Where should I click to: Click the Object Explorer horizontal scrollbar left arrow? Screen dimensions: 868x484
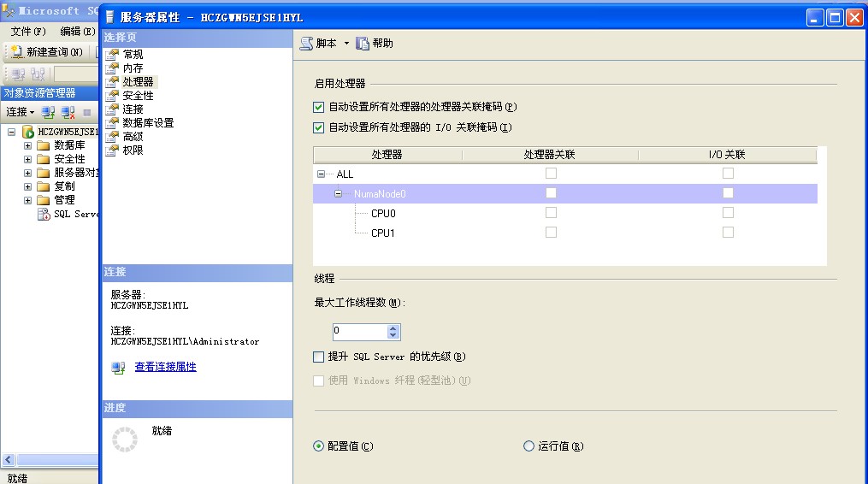(x=9, y=460)
